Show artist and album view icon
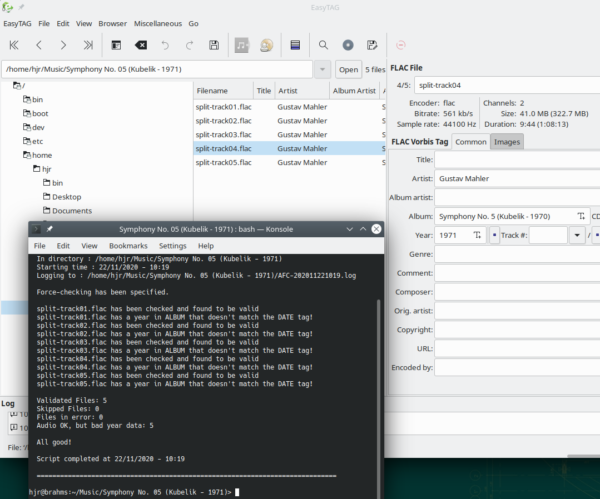This screenshot has width=600, height=499. pos(266,45)
